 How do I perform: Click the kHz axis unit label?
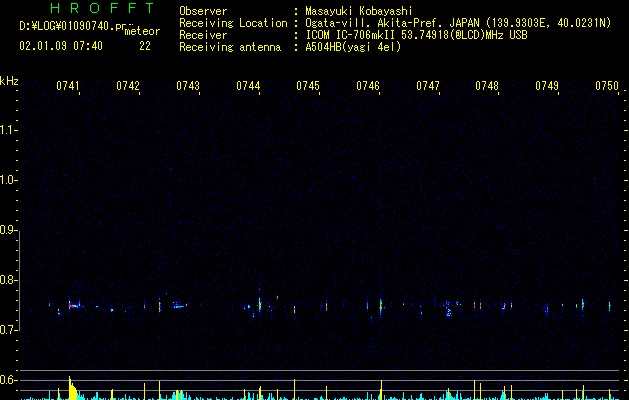9,81
